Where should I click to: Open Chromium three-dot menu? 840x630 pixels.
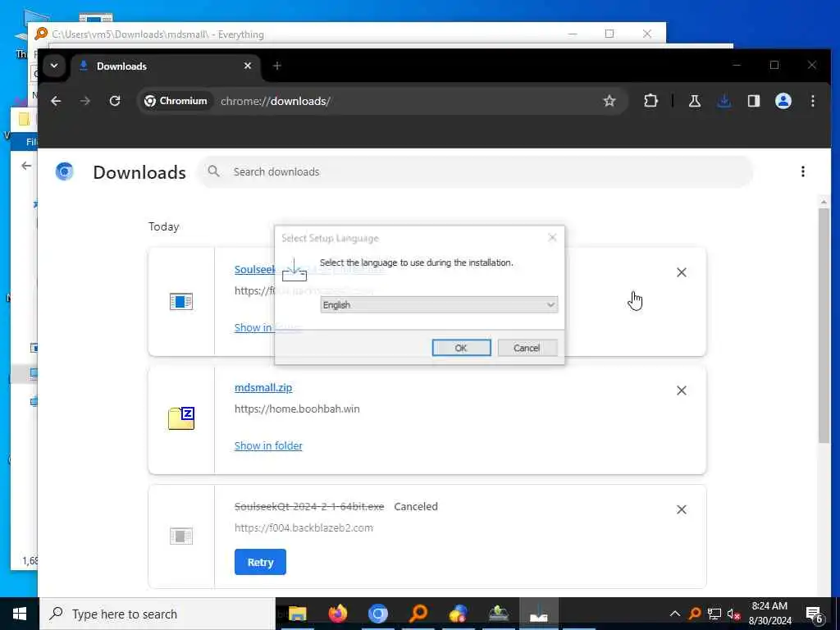point(813,101)
